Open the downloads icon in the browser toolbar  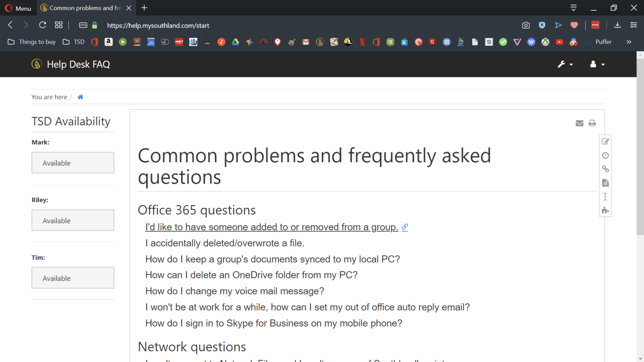(617, 25)
